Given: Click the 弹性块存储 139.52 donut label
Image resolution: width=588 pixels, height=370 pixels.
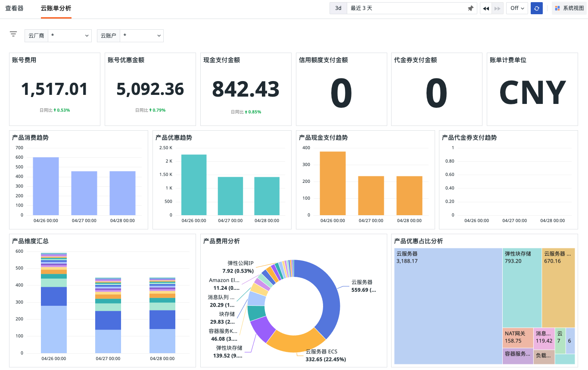Looking at the screenshot, I should click(x=228, y=351).
